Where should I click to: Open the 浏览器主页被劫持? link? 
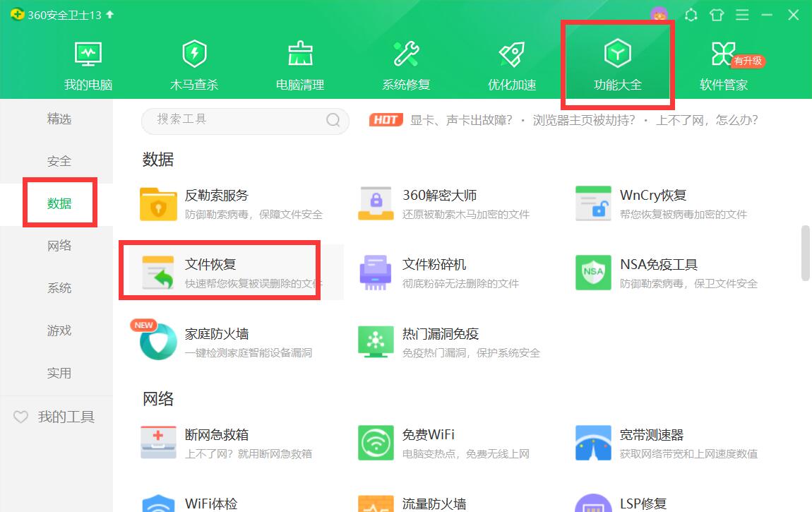(x=584, y=121)
